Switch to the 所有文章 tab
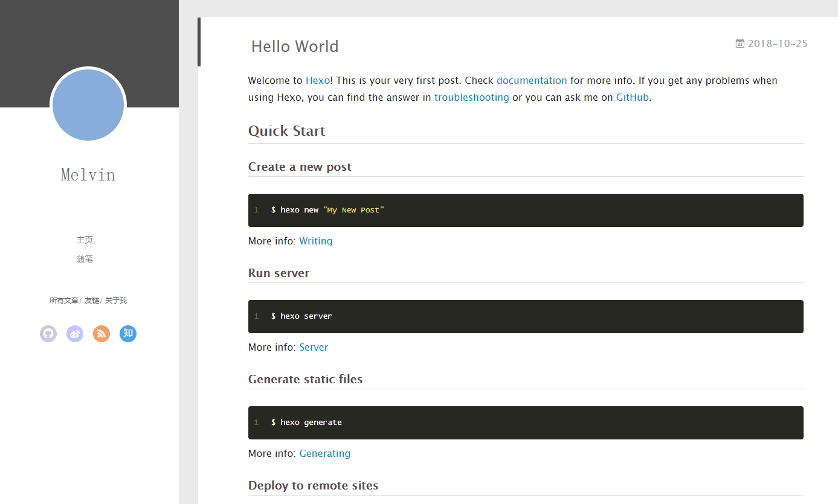 (64, 300)
